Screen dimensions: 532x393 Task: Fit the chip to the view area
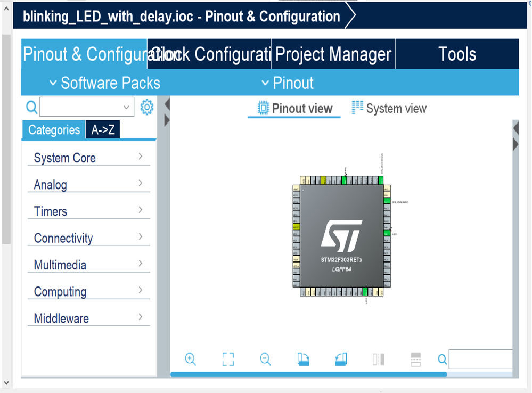click(228, 359)
